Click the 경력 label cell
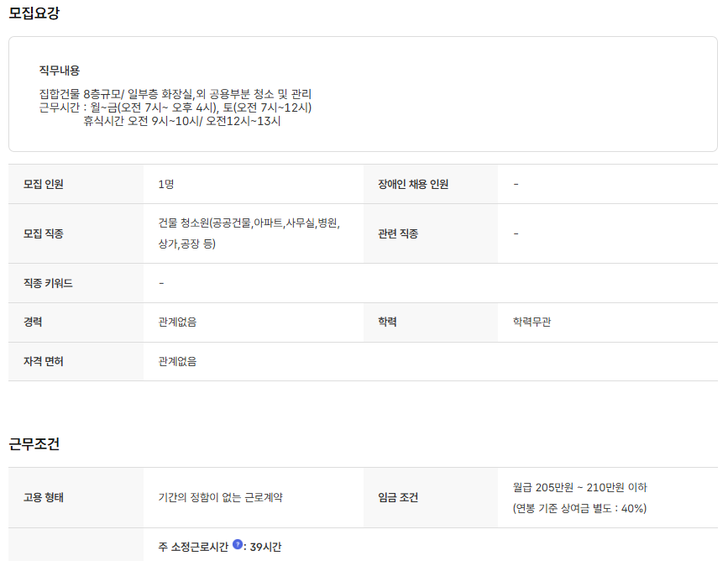 pyautogui.click(x=35, y=322)
